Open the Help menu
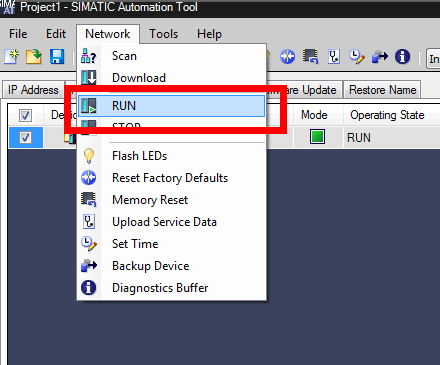 [209, 34]
